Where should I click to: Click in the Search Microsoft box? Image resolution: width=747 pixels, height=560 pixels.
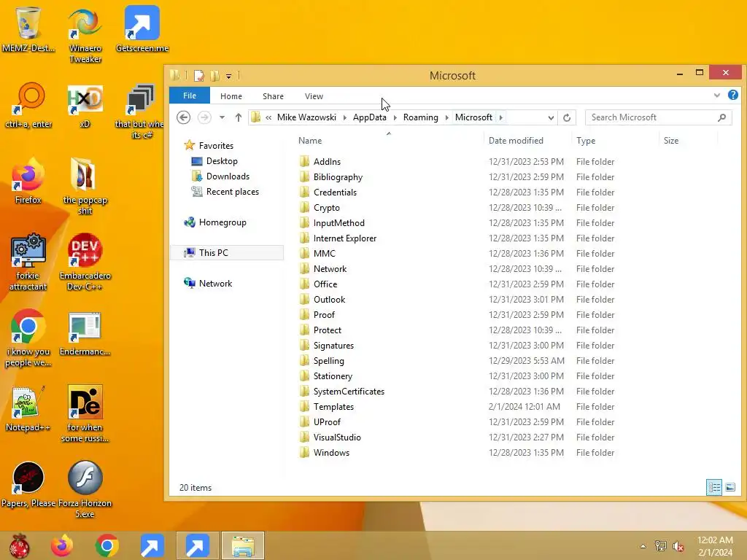coord(659,117)
